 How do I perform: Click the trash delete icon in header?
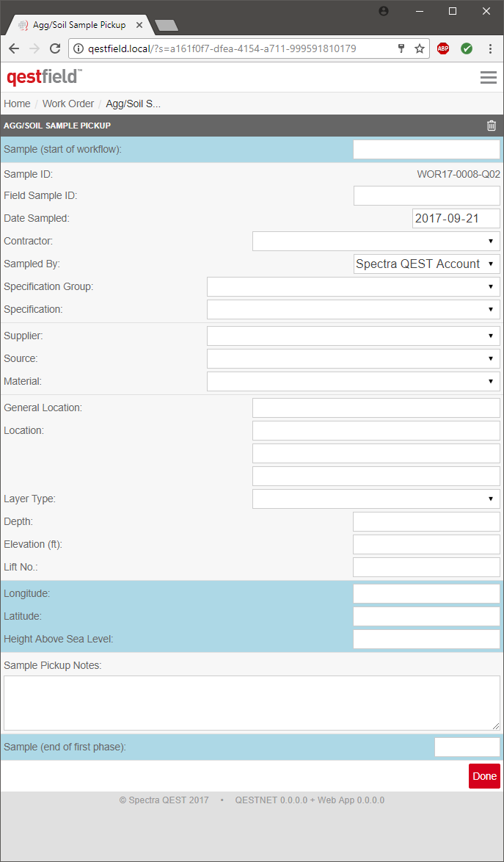pos(492,126)
